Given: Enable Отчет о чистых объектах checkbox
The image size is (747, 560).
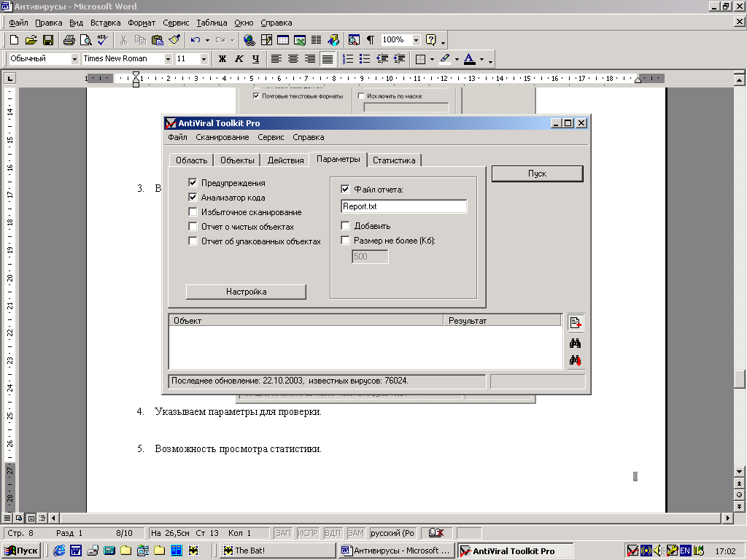Looking at the screenshot, I should pos(193,227).
